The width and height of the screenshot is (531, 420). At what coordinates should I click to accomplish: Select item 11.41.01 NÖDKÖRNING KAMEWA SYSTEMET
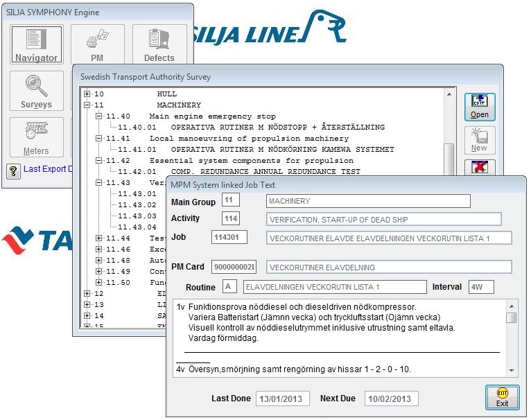[256, 150]
